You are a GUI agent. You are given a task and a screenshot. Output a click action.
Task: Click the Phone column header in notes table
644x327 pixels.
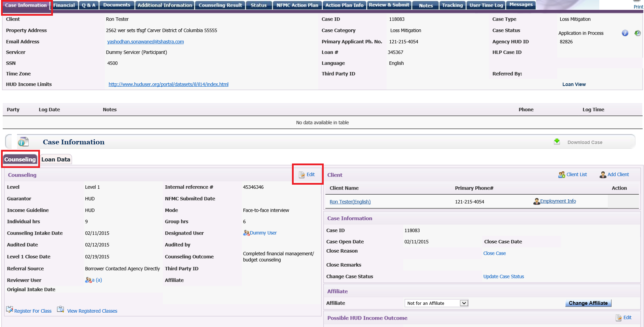(526, 110)
